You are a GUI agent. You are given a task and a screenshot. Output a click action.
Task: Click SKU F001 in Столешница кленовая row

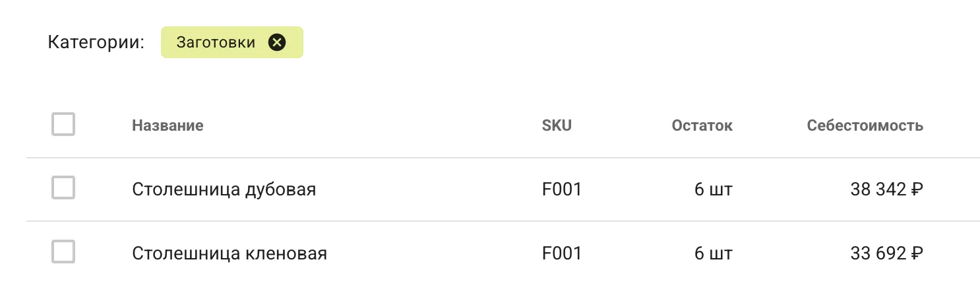(x=562, y=254)
